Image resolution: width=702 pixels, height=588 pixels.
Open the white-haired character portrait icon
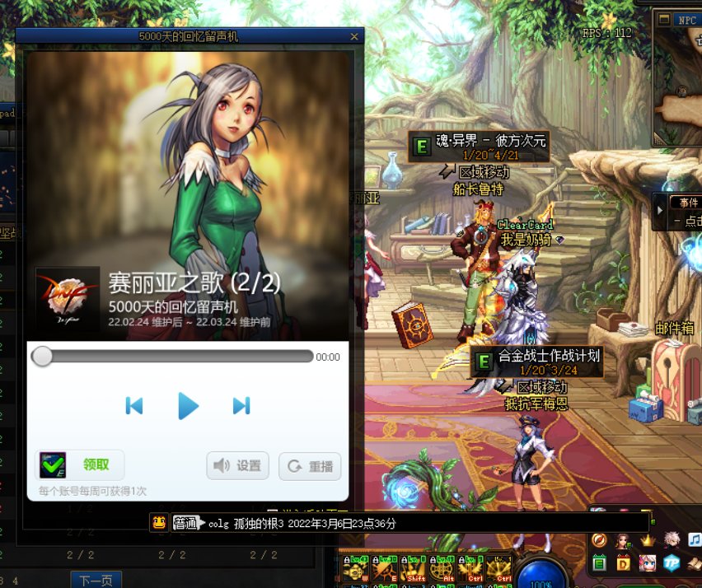click(672, 540)
